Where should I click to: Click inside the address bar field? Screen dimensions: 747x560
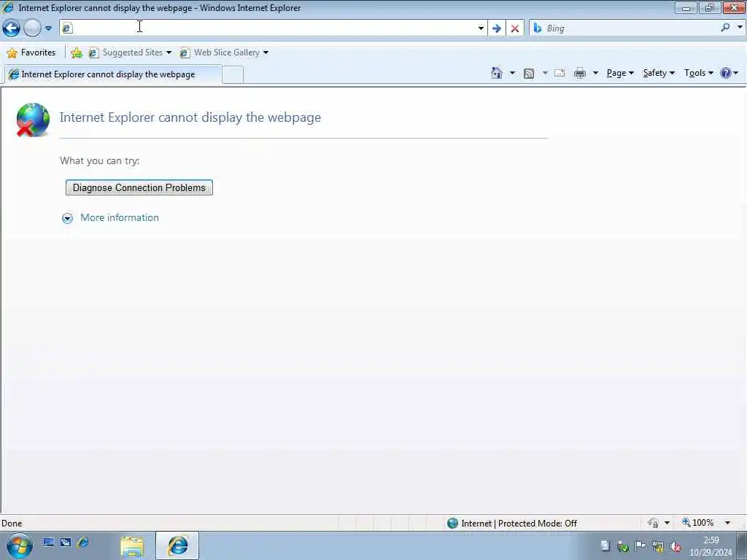(274, 28)
